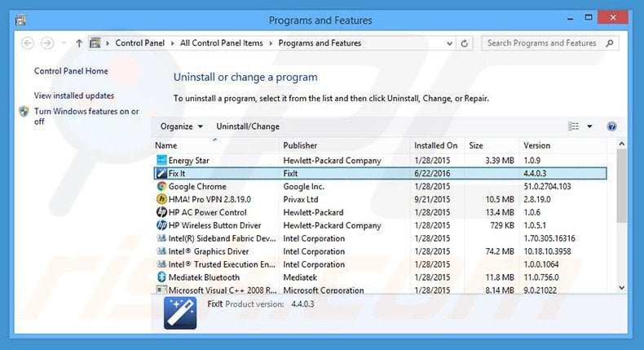644x350 pixels.
Task: Click the Intel Graphics Driver icon
Action: [162, 251]
